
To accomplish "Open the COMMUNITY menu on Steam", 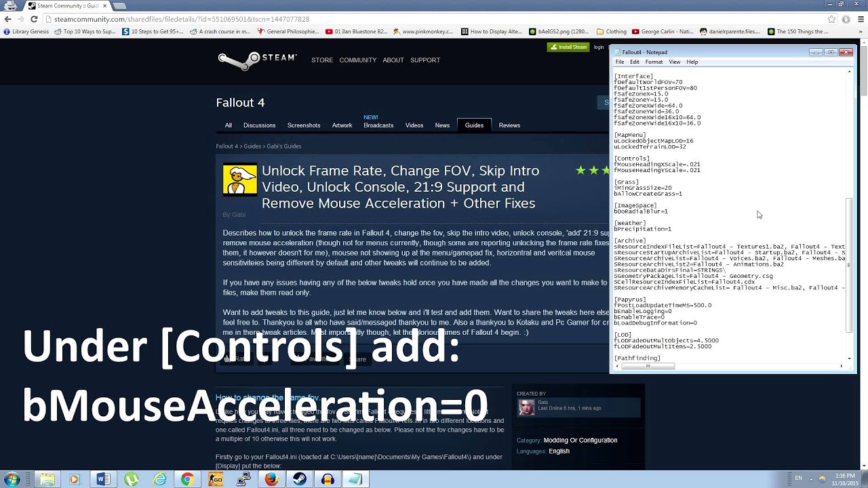I will pyautogui.click(x=358, y=60).
